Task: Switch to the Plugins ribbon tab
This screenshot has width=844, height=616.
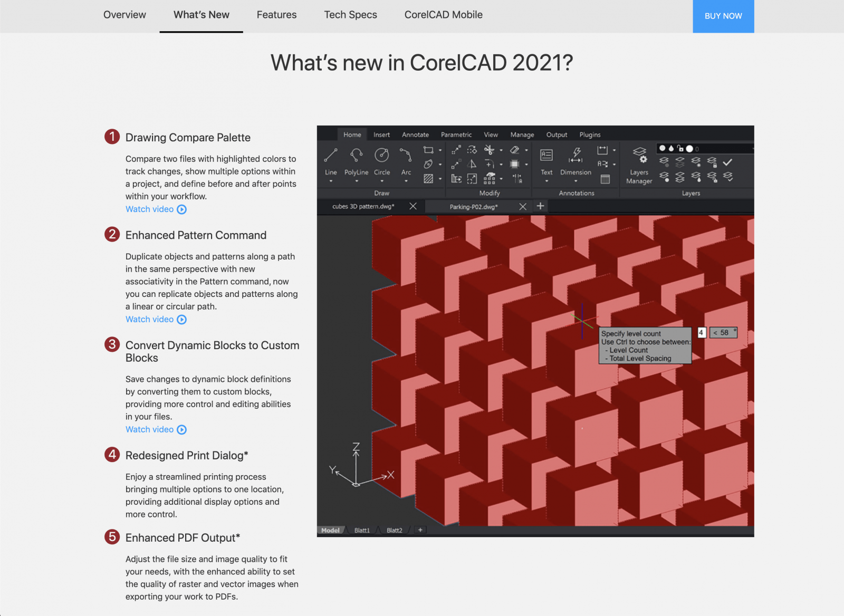Action: [590, 135]
